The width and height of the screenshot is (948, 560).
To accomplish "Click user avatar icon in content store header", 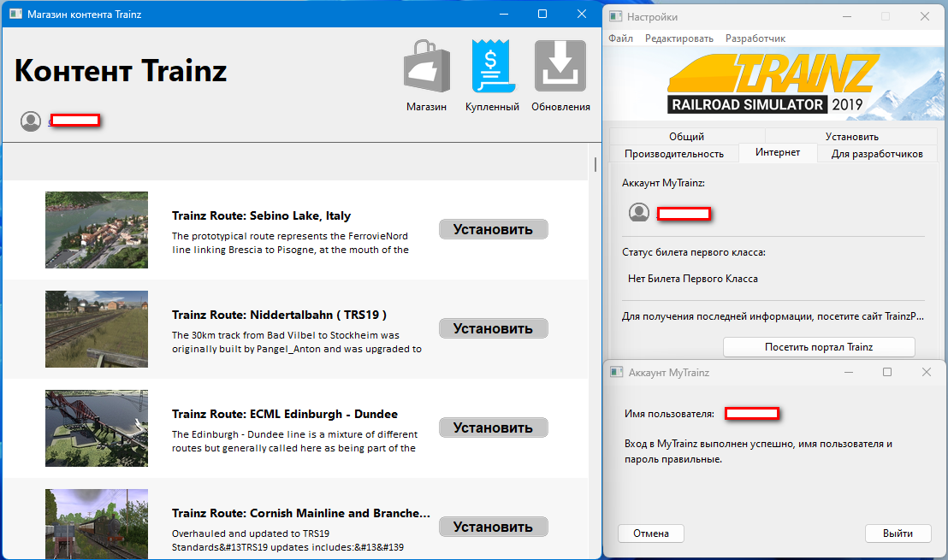I will coord(31,121).
